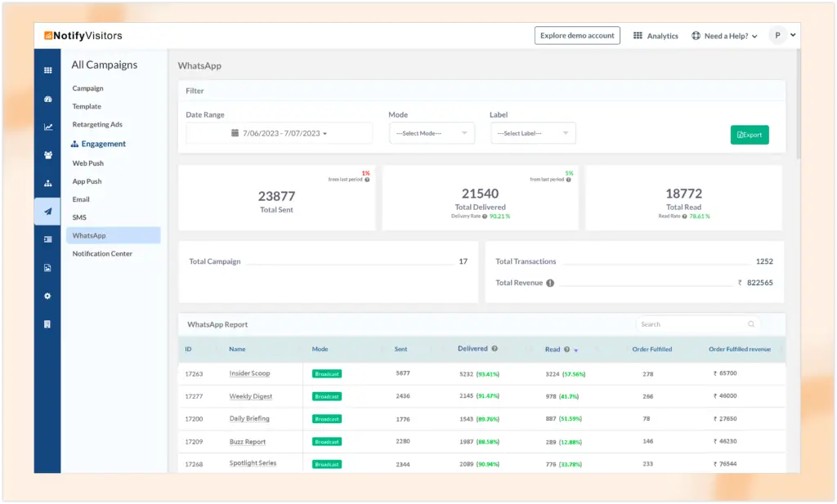Open the date range picker 7/06/2023 - 7/07/2023
Viewport: 837px width, 504px height.
point(279,133)
